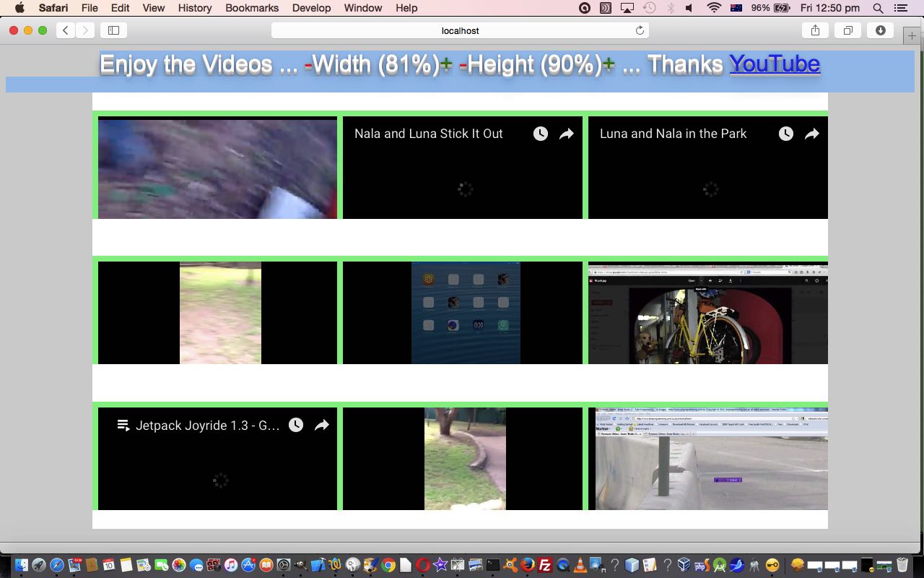Go forward in Safari history
The width and height of the screenshot is (924, 578).
coord(85,30)
